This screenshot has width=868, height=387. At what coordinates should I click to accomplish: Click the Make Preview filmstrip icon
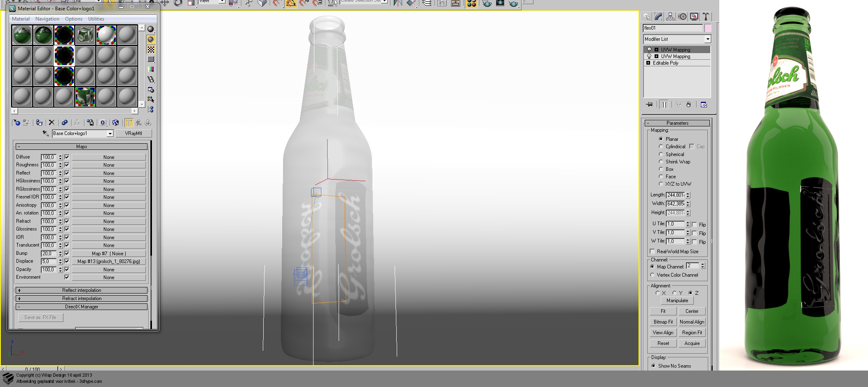click(x=151, y=79)
